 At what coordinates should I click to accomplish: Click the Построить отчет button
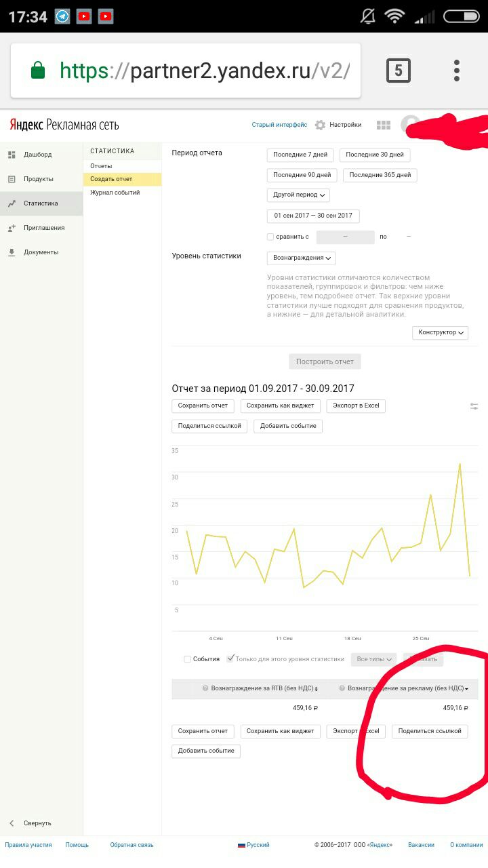[325, 361]
